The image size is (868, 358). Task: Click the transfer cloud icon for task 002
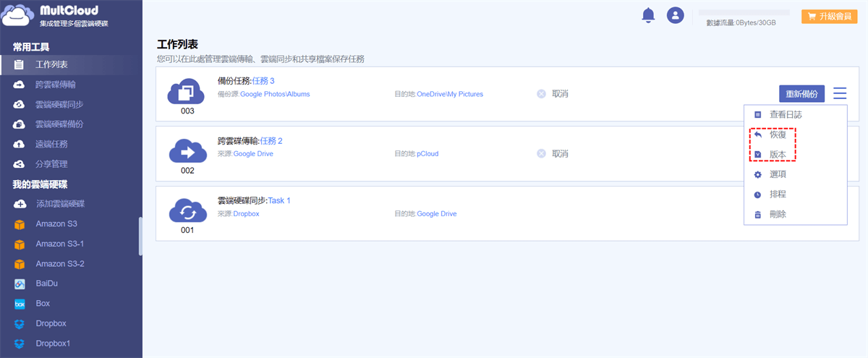coord(187,152)
